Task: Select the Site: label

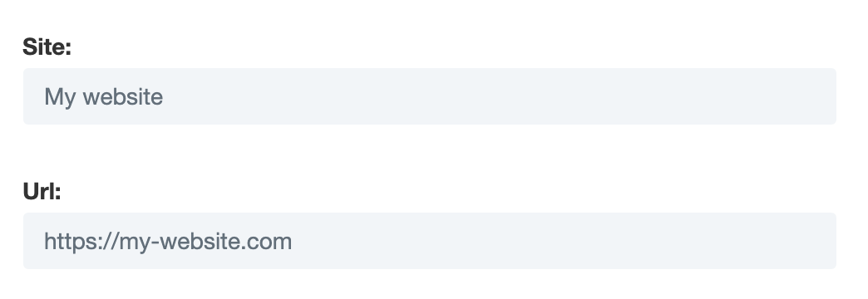Action: (47, 47)
